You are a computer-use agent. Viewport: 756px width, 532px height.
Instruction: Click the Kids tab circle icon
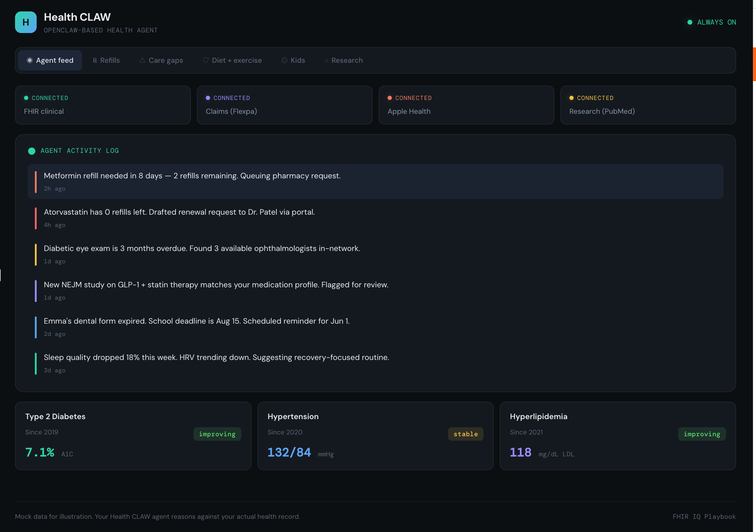tap(284, 60)
